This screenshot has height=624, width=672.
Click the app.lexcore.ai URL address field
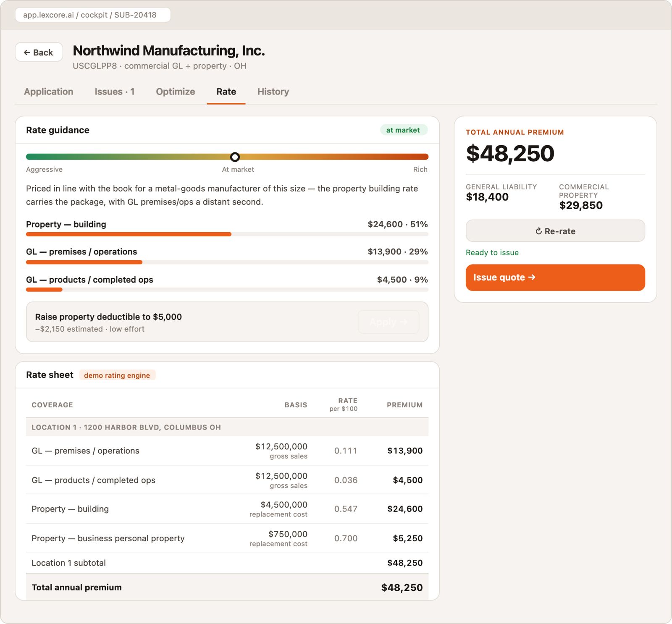93,15
